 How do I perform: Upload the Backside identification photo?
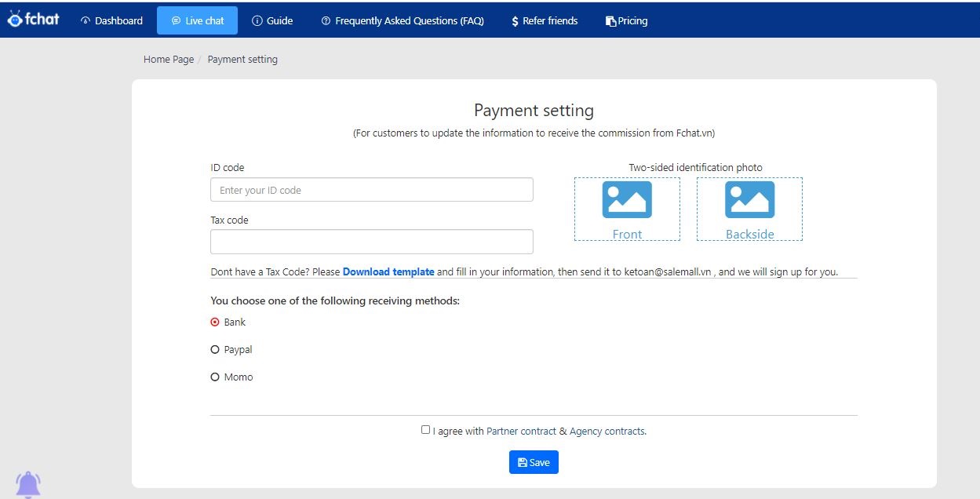tap(749, 209)
